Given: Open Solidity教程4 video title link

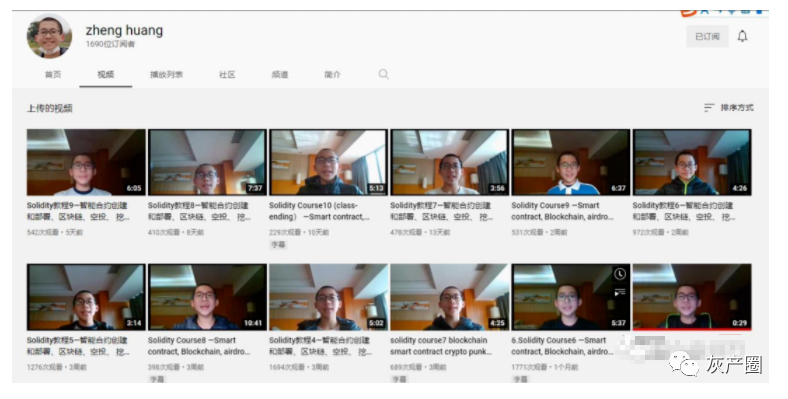Looking at the screenshot, I should pos(320,346).
